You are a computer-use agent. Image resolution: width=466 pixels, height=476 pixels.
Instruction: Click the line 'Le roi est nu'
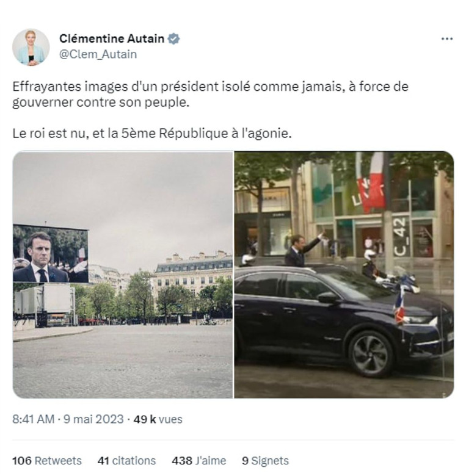point(152,133)
